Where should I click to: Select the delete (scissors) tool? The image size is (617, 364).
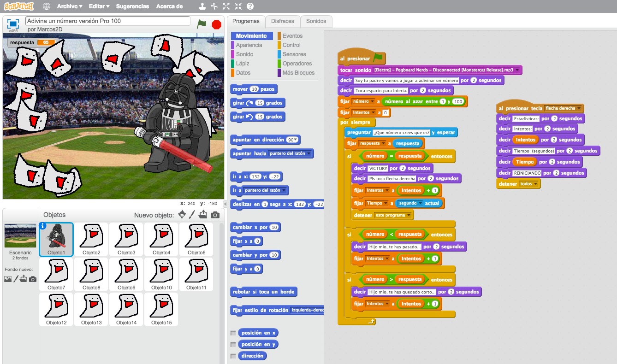(x=214, y=6)
